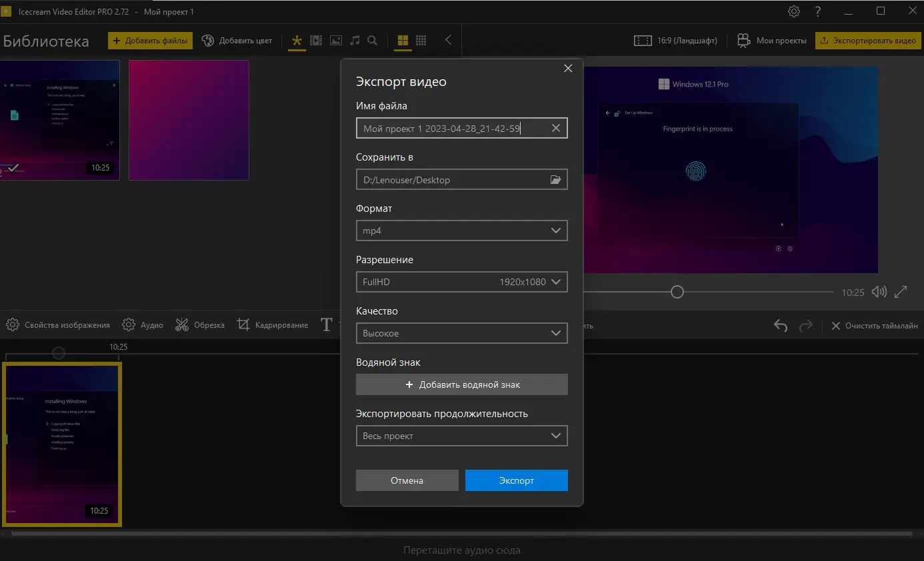Click the undo arrow icon

(x=781, y=326)
